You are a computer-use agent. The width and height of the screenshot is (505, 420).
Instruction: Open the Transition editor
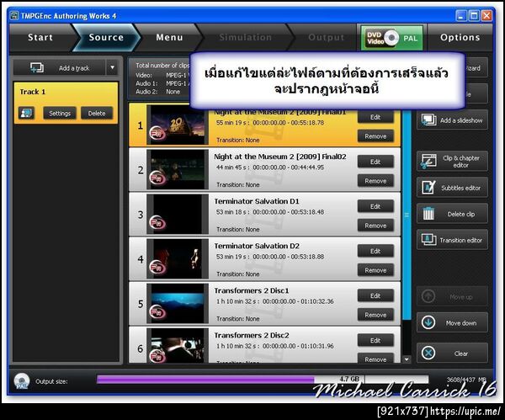(452, 240)
